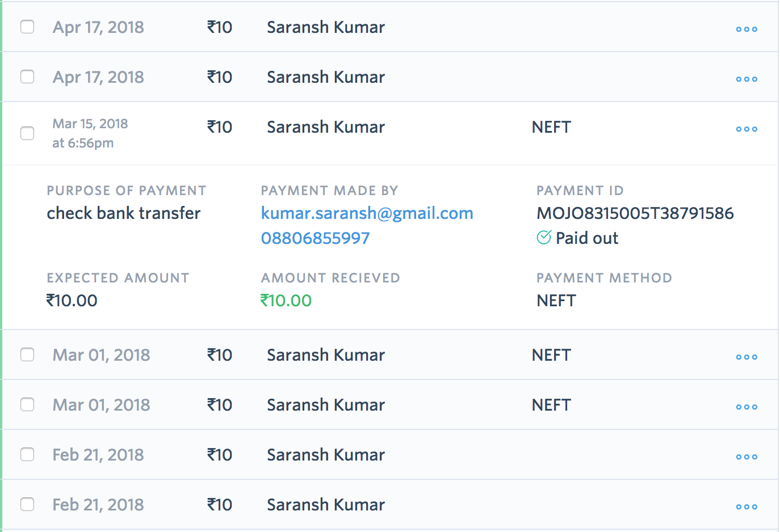Screen dimensions: 780x532
Task: Open three-dot menu for second Mar 01 payment
Action: [747, 407]
